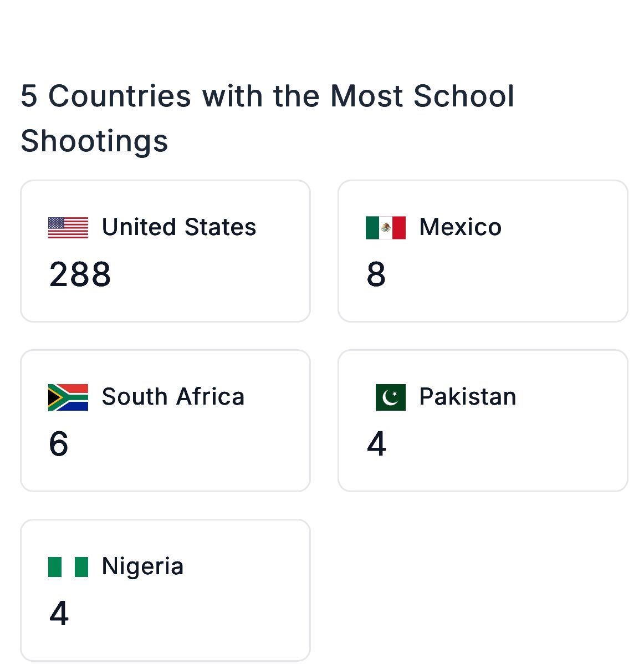Select the South Africa country label
644x664 pixels.
point(173,397)
